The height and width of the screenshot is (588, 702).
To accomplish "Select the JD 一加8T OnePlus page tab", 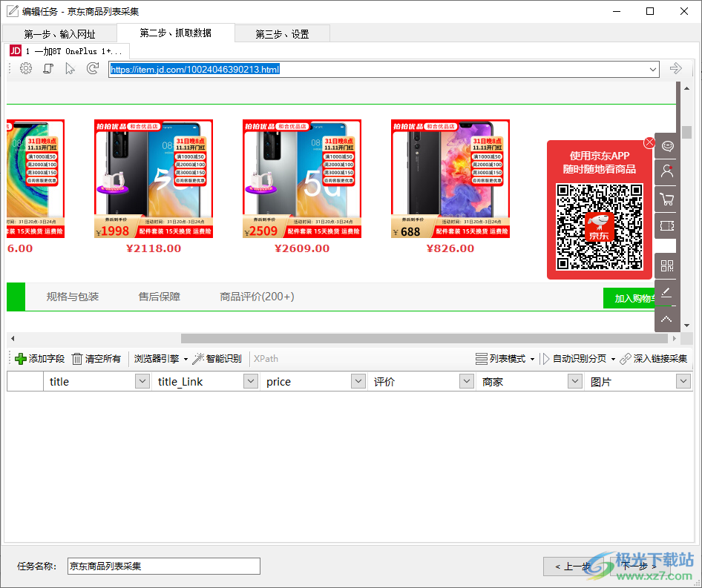I will click(67, 51).
